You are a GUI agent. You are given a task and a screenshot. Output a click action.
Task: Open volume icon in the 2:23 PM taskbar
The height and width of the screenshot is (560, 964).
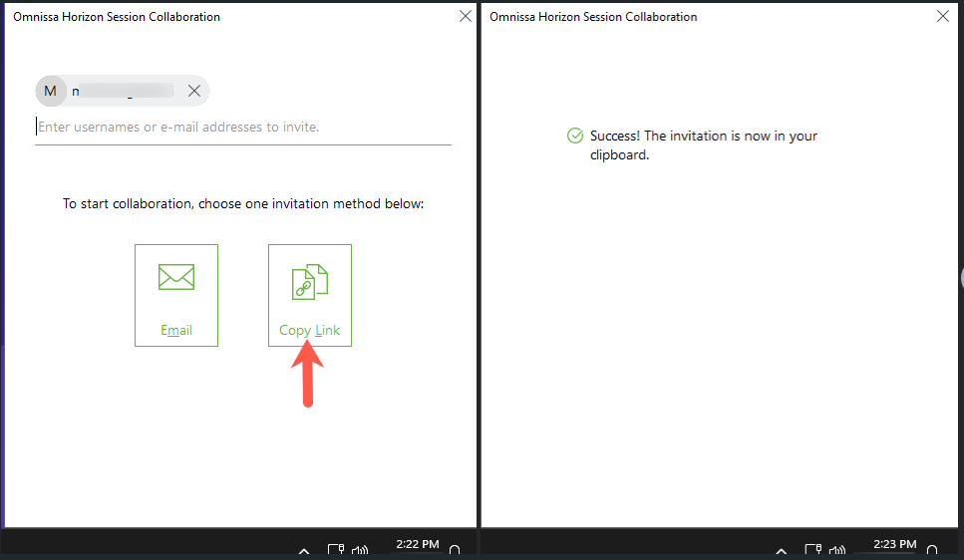(x=836, y=549)
